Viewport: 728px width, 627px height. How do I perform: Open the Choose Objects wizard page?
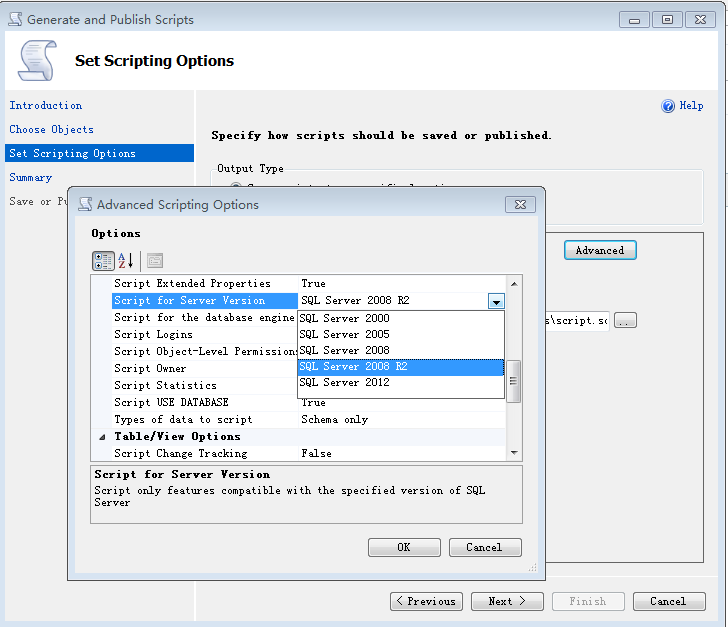[52, 129]
